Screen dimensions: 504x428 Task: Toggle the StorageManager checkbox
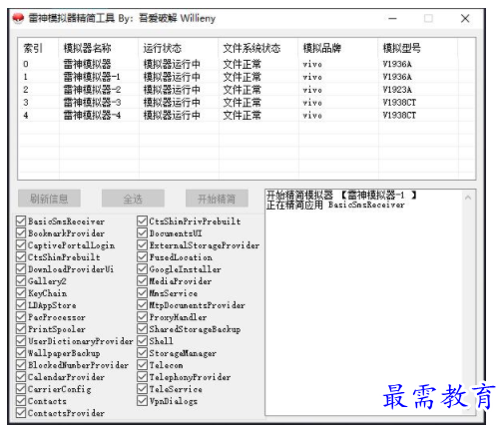[x=142, y=353]
